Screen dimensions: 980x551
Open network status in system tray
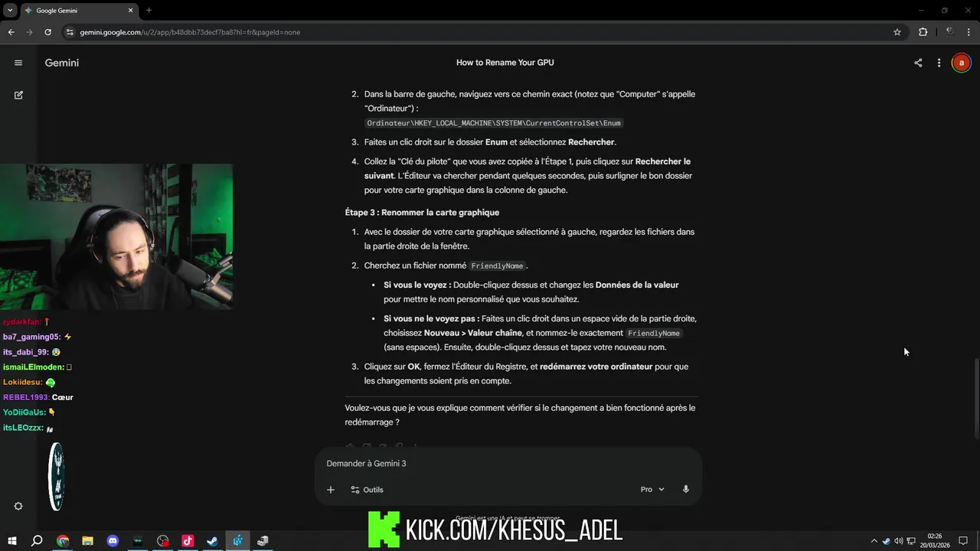click(x=911, y=541)
